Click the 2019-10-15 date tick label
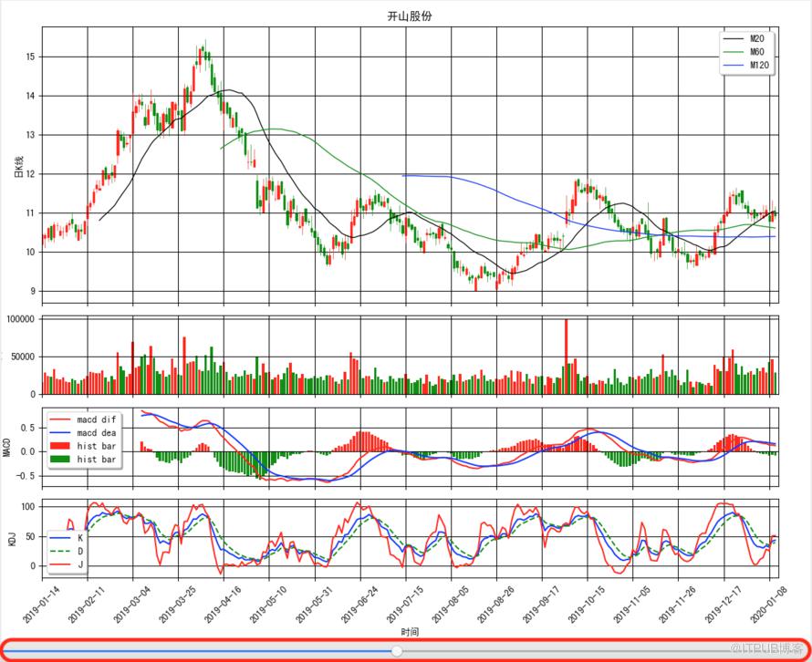The height and width of the screenshot is (662, 812). (588, 605)
